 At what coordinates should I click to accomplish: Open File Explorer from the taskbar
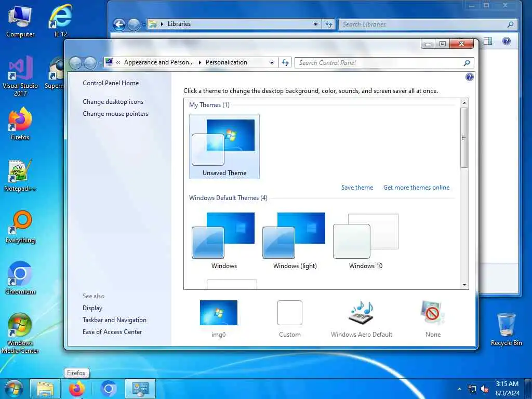(45, 389)
